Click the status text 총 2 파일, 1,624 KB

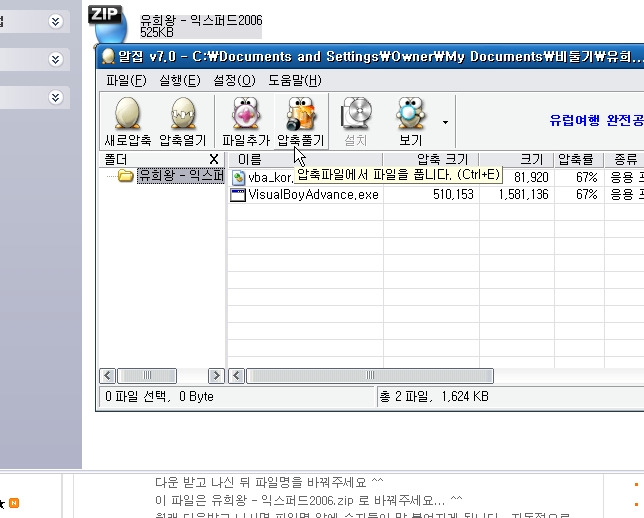click(435, 396)
